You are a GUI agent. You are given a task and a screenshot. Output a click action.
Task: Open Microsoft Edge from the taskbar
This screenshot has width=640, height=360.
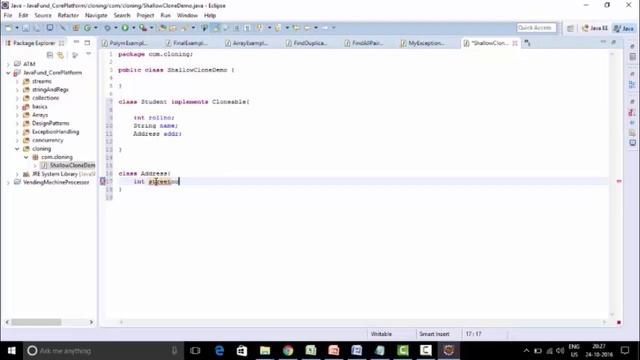[x=219, y=350]
